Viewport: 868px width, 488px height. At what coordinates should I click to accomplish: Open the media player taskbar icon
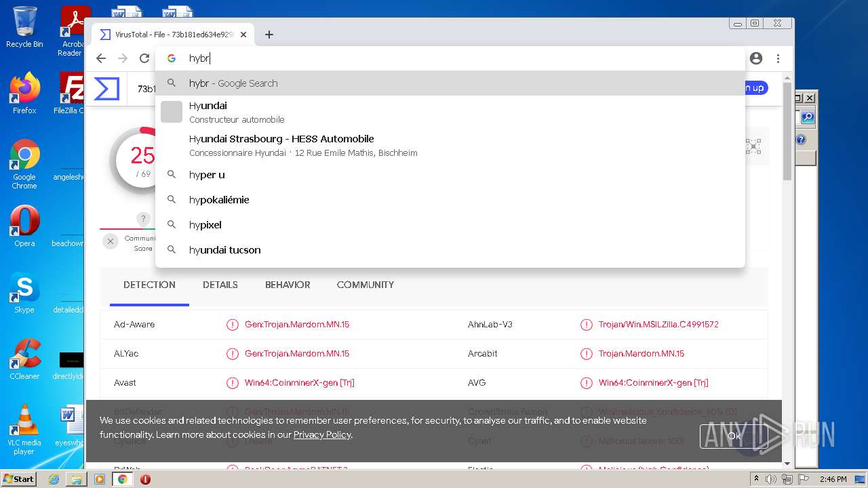point(100,479)
